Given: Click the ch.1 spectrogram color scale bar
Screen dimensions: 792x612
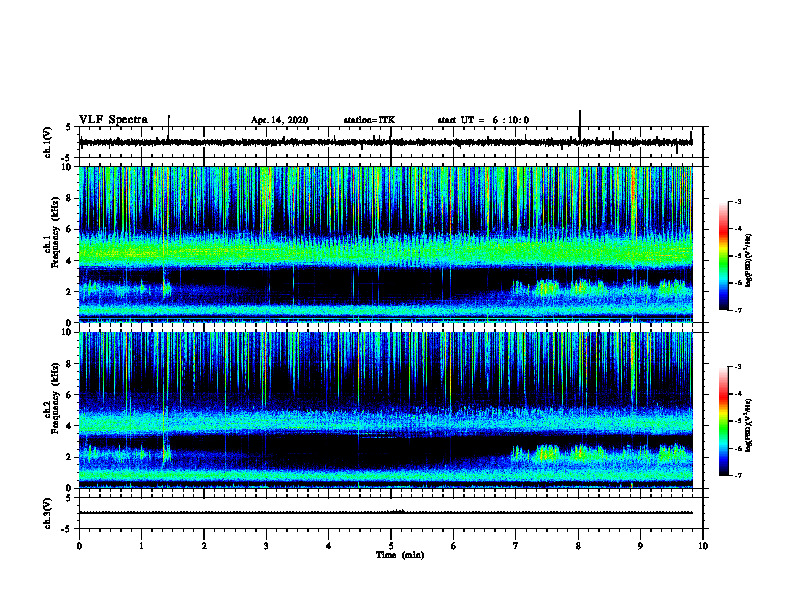Looking at the screenshot, I should 724,256.
